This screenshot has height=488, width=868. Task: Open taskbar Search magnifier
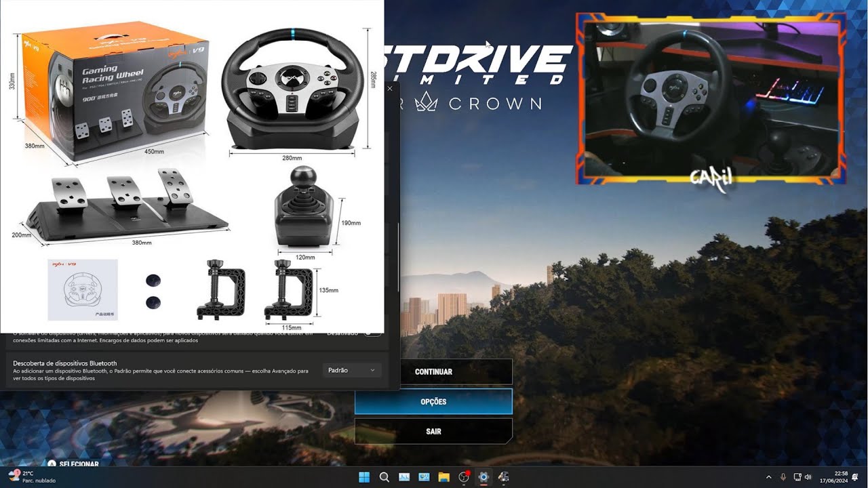click(384, 477)
